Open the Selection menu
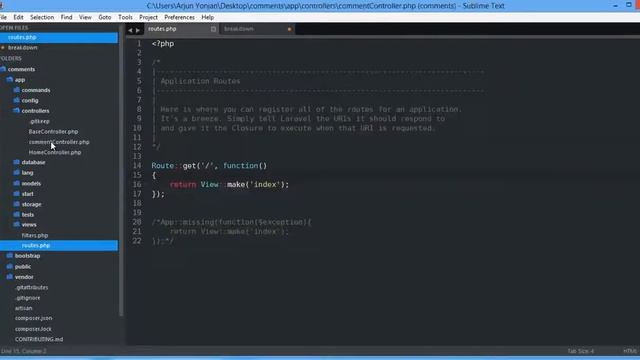Viewport: 640px width, 360px height. (x=42, y=17)
